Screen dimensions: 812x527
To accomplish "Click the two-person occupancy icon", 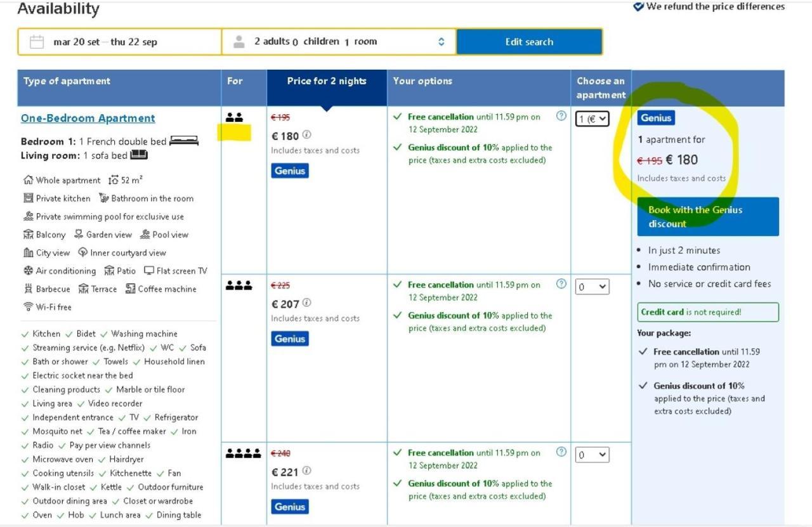I will click(234, 117).
